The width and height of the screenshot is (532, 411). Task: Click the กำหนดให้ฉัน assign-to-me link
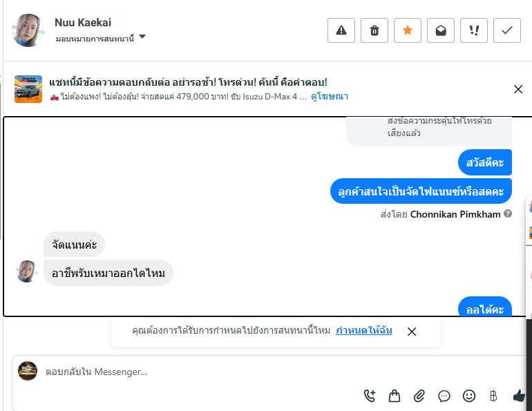(364, 331)
